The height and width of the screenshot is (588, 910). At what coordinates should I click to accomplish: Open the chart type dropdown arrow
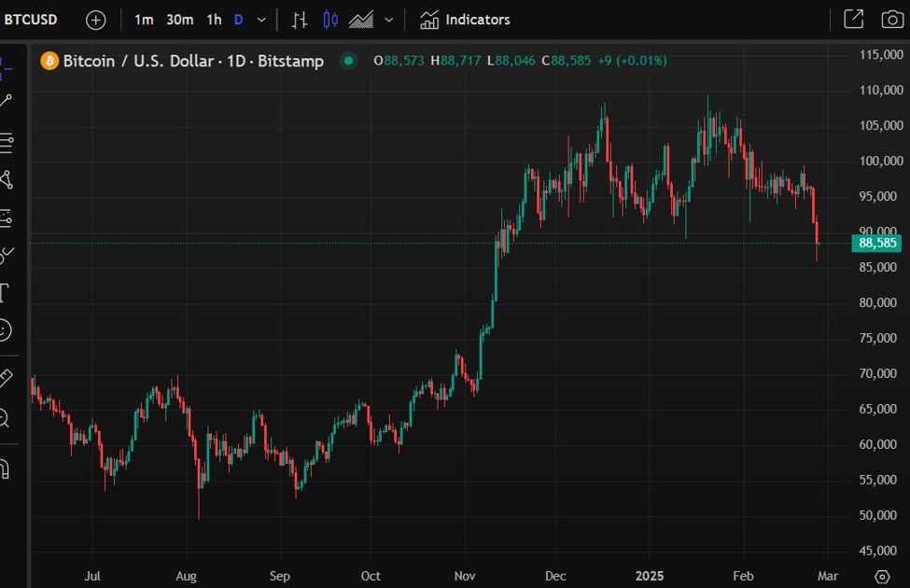(388, 19)
